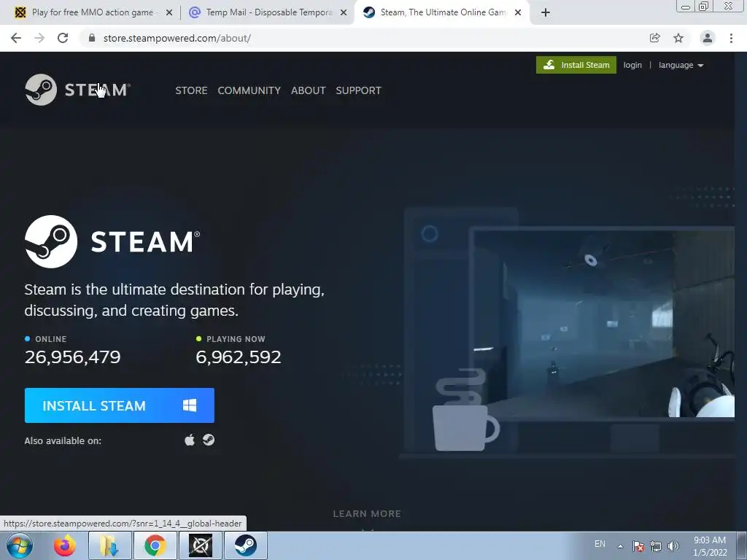The width and height of the screenshot is (747, 560).
Task: Open the Windows Start menu
Action: click(x=20, y=545)
